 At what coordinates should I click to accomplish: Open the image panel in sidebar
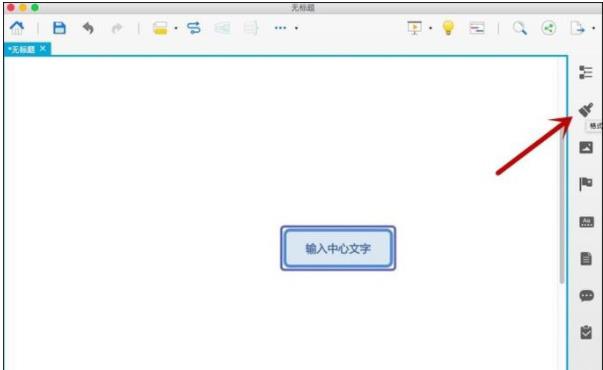tap(586, 147)
